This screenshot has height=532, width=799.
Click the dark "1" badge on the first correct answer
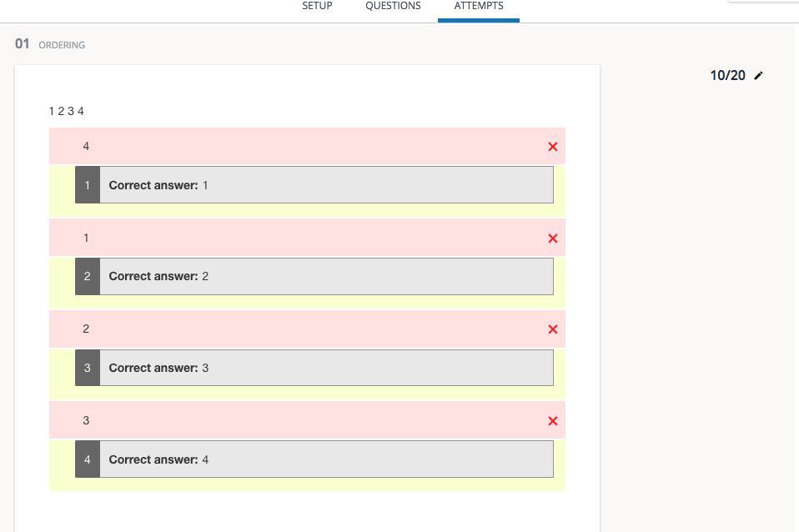[x=88, y=184]
